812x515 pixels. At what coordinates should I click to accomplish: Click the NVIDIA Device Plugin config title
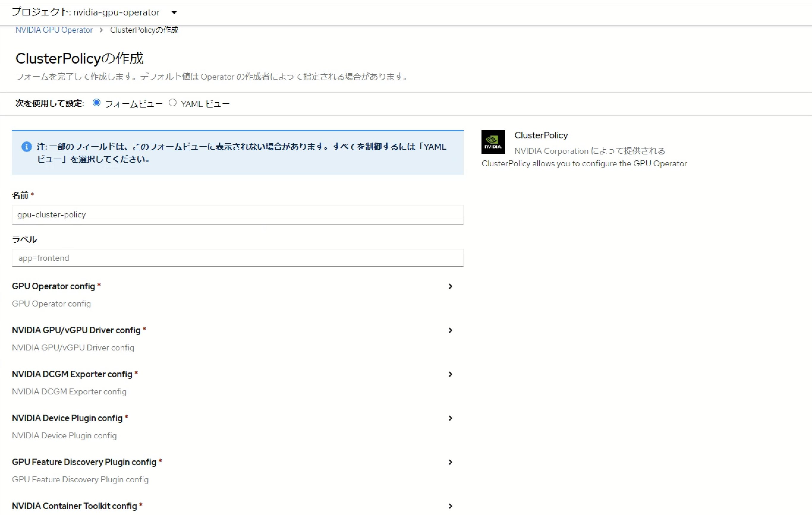67,418
